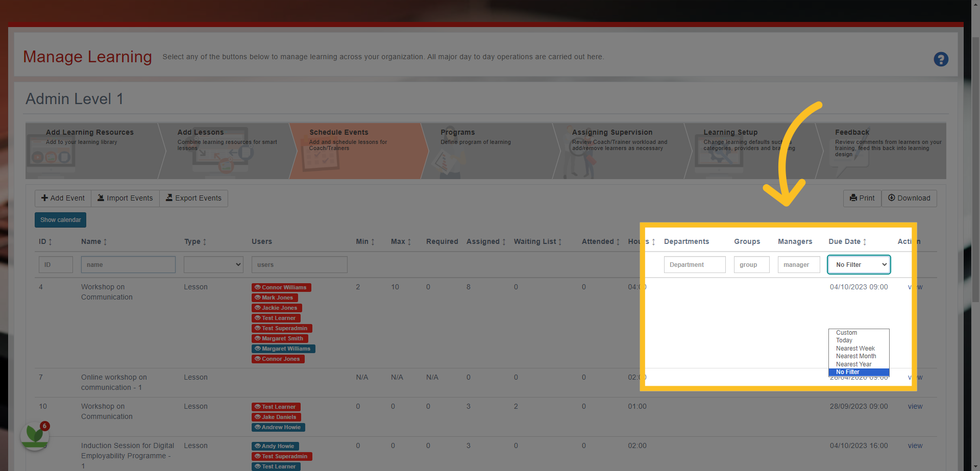
Task: Open Programs step
Action: point(490,151)
